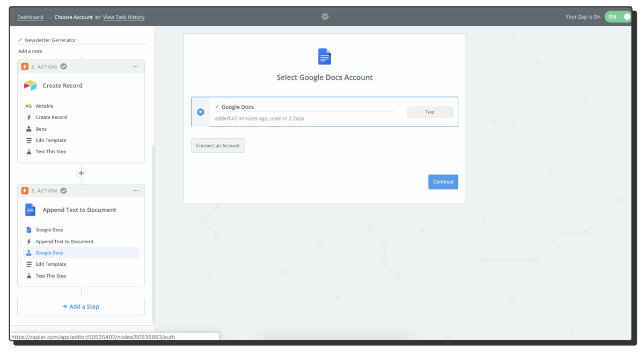Select the Google Docs account radio button

point(200,112)
